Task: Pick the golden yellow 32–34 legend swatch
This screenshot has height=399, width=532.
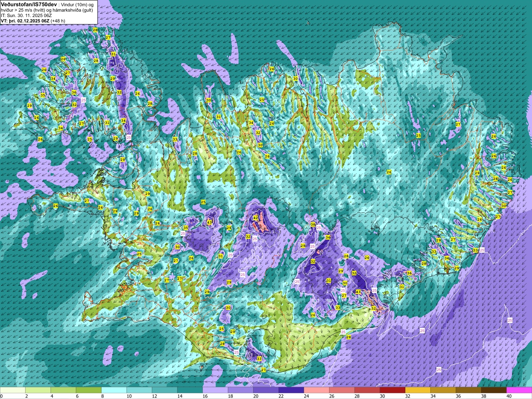Action: (419, 390)
